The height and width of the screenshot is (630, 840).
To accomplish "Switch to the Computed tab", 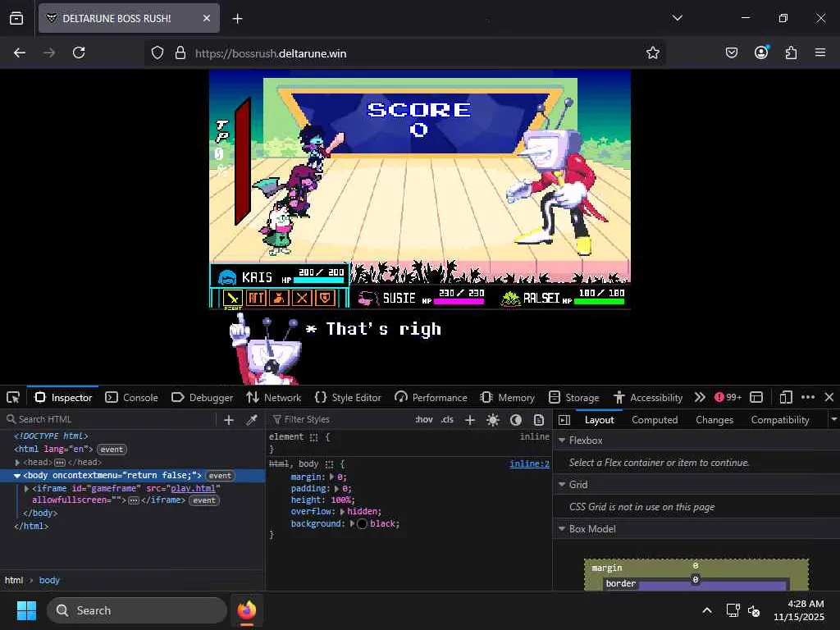I will pos(655,420).
